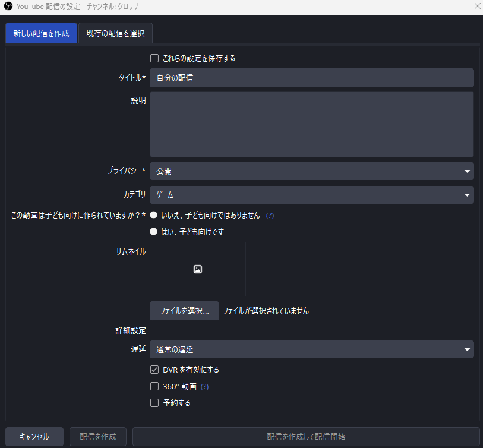The height and width of the screenshot is (448, 483).
Task: Close the YouTube 配信の設定 dialog
Action: pos(477,6)
